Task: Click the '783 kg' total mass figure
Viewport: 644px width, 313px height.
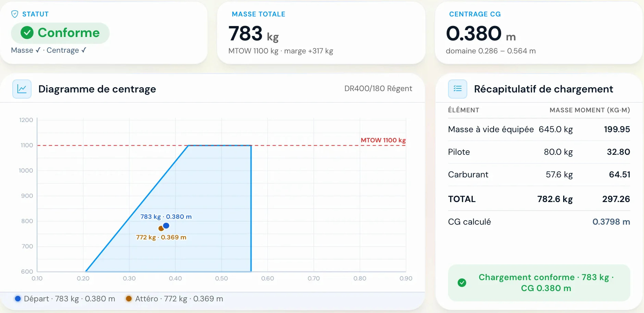Action: (254, 34)
